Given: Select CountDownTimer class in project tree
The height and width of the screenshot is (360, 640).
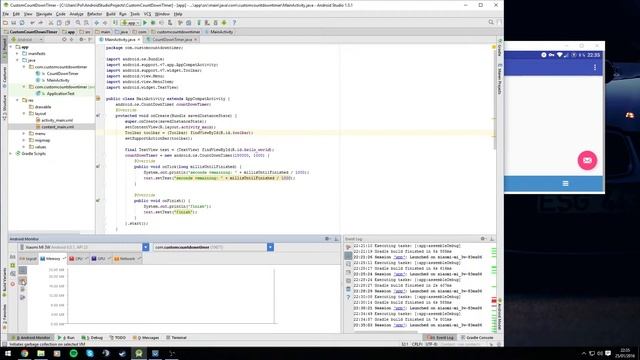Looking at the screenshot, I should coord(62,73).
